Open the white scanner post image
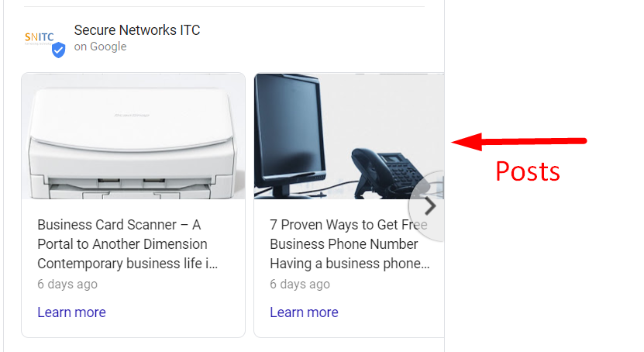Screen dimensions: 644x352 point(133,136)
